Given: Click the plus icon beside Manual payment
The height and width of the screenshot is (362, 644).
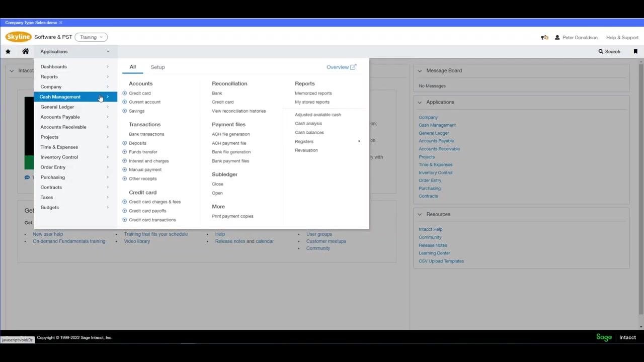Looking at the screenshot, I should click(x=125, y=170).
